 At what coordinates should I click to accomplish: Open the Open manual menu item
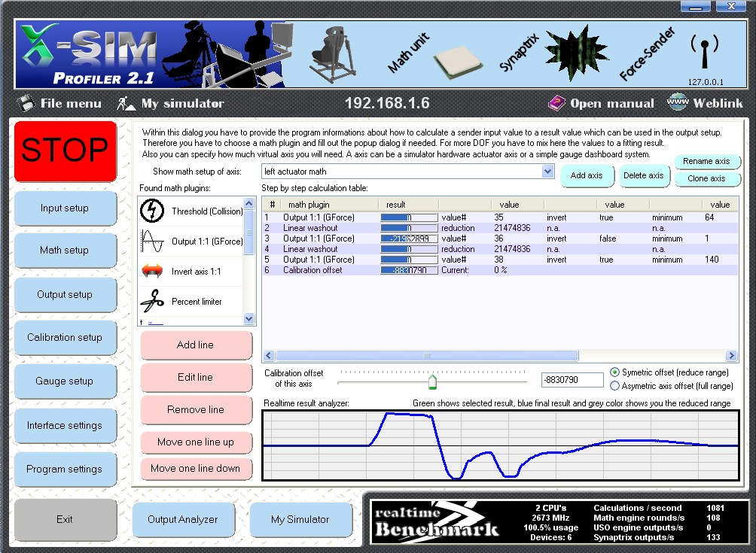tap(612, 103)
